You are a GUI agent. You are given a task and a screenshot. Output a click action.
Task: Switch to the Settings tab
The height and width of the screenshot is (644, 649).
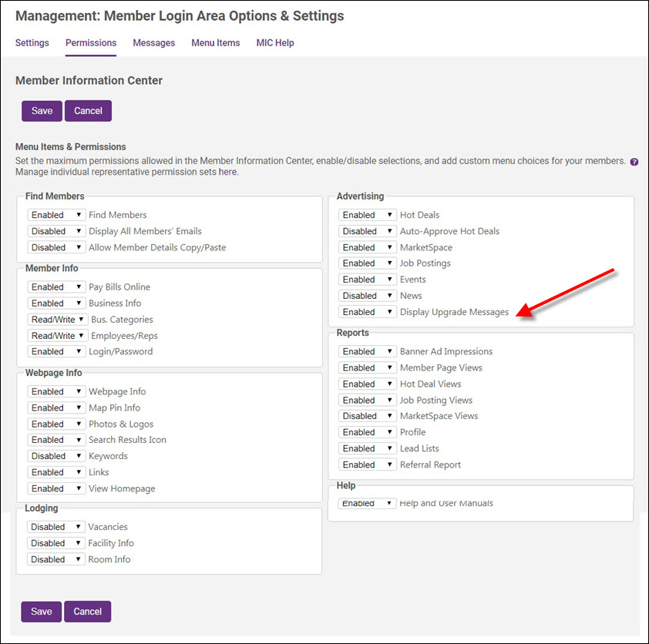pyautogui.click(x=32, y=43)
